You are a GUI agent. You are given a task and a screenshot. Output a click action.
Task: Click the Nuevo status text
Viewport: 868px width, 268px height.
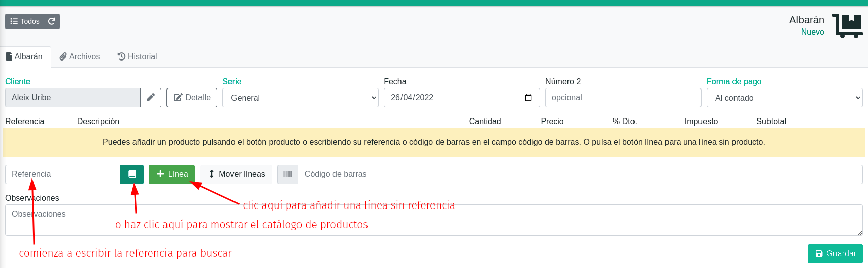coord(812,32)
